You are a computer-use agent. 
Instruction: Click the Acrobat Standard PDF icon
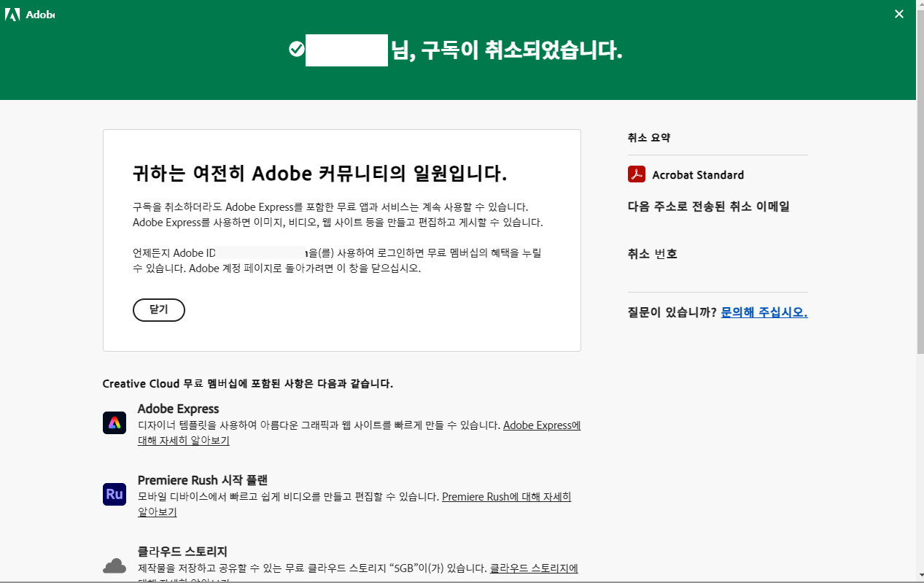pyautogui.click(x=637, y=174)
